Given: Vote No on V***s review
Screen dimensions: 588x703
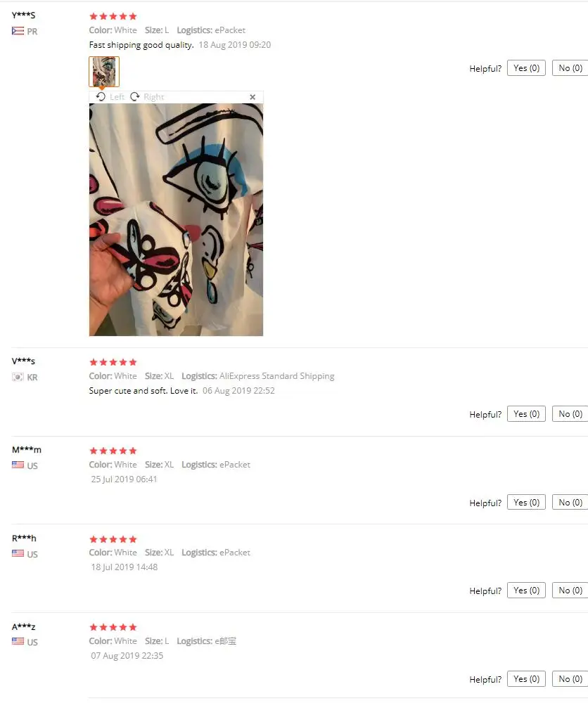Looking at the screenshot, I should click(570, 414).
